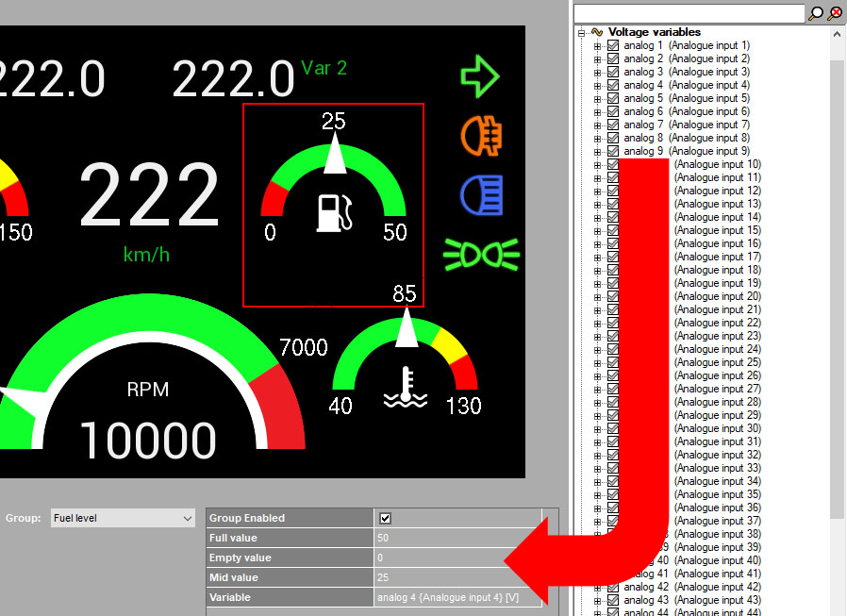This screenshot has width=847, height=616.
Task: Open the Group dropdown showing Fuel level
Action: pyautogui.click(x=123, y=518)
